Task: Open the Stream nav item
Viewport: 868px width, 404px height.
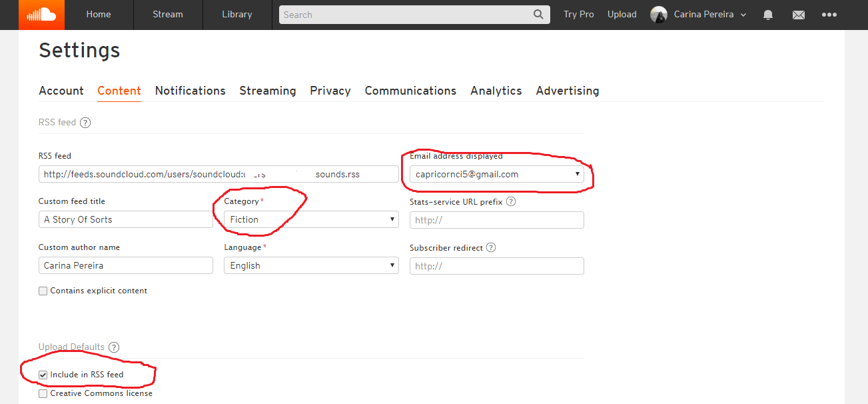Action: 168,15
